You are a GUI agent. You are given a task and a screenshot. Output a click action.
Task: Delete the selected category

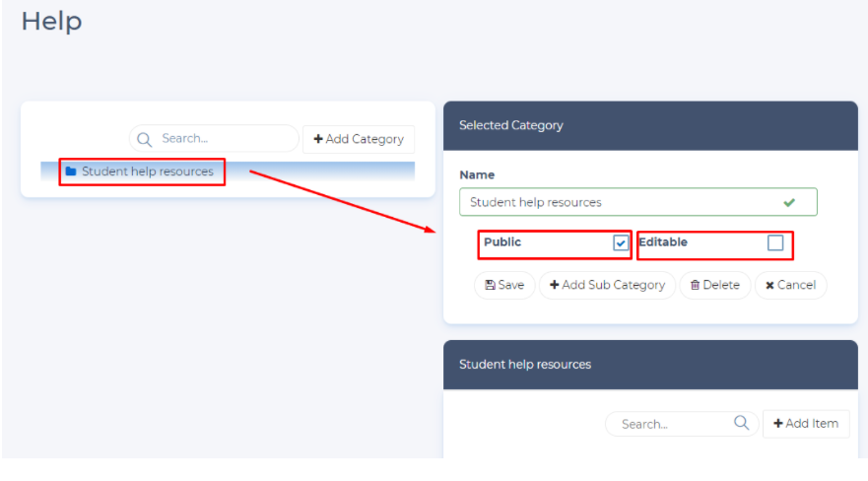click(714, 285)
